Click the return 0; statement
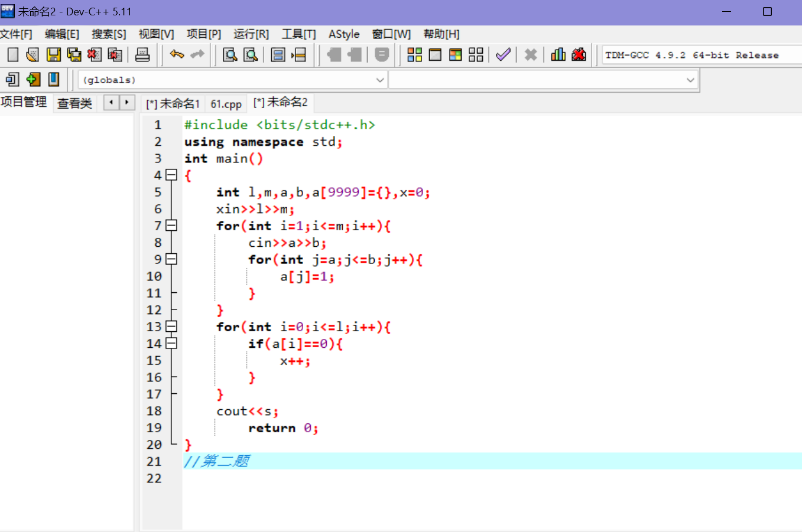Viewport: 802px width, 532px height. click(283, 428)
